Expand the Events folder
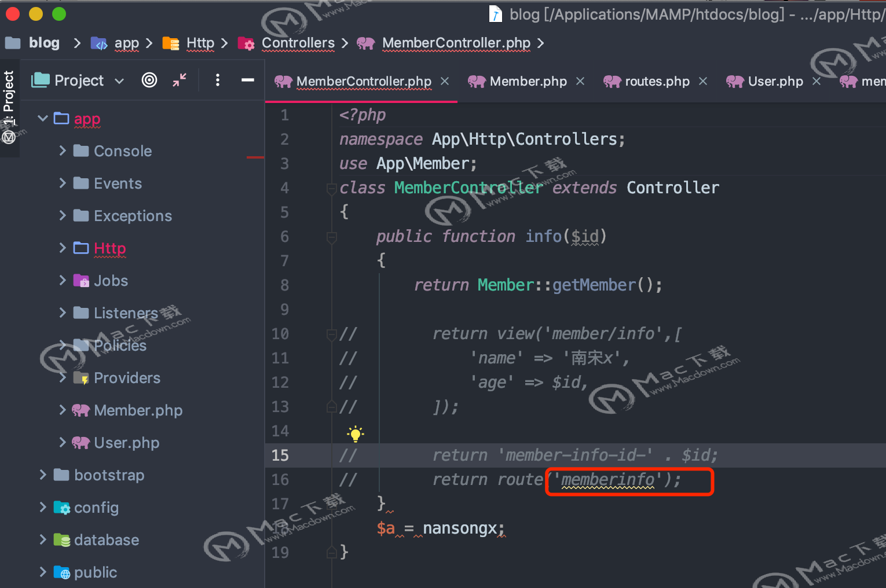 63,183
